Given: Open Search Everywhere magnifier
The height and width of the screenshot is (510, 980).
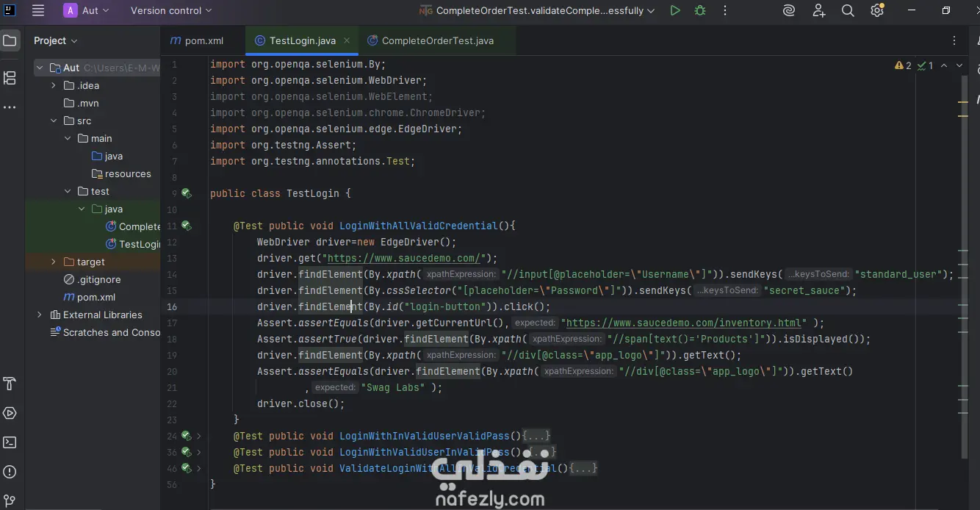Looking at the screenshot, I should 848,10.
